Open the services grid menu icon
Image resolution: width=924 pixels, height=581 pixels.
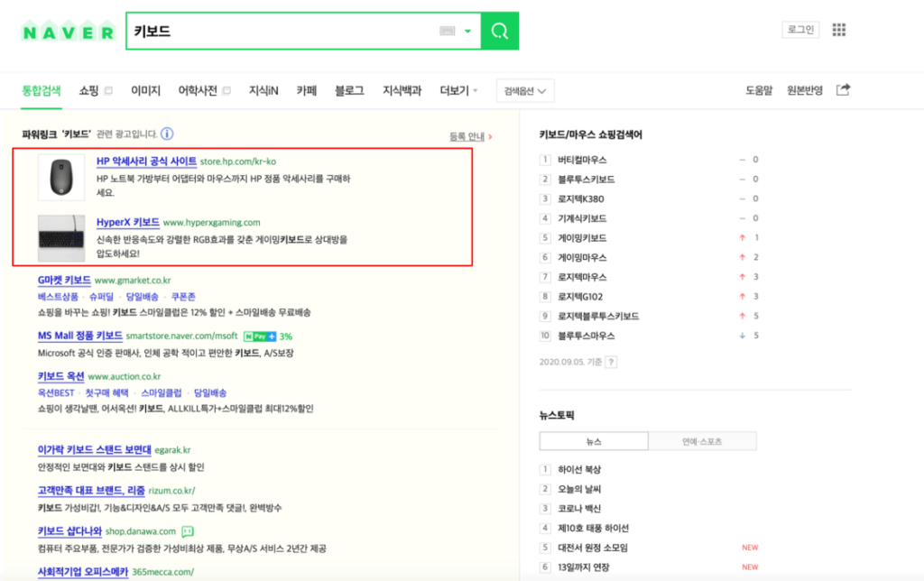[x=839, y=30]
